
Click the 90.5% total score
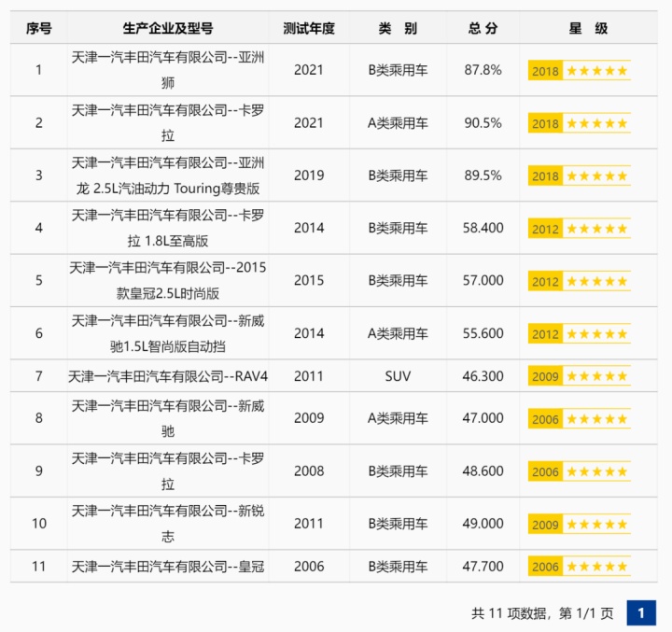[483, 122]
